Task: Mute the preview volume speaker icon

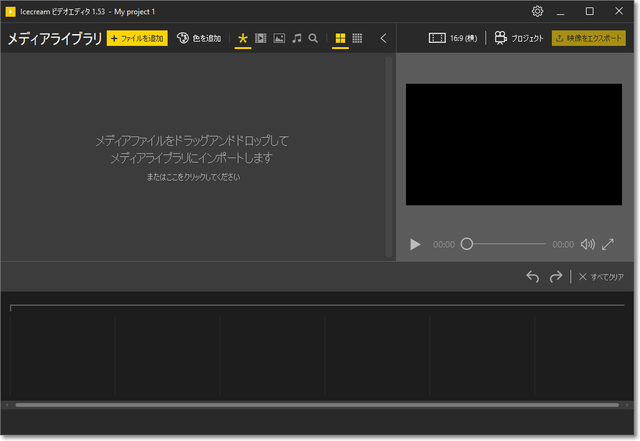Action: [587, 244]
